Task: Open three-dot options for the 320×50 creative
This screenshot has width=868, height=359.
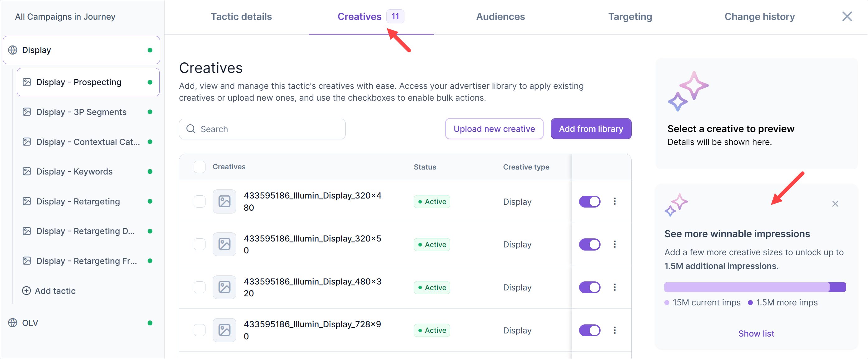Action: tap(615, 244)
